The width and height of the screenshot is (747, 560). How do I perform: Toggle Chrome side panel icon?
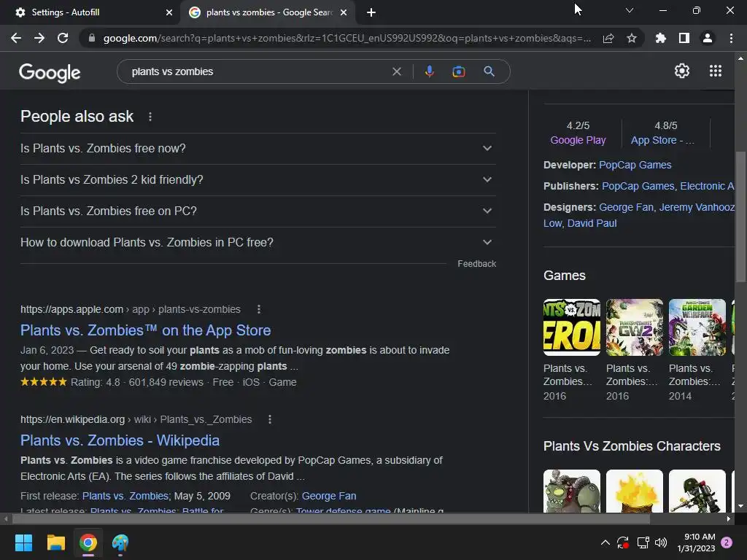(x=684, y=38)
